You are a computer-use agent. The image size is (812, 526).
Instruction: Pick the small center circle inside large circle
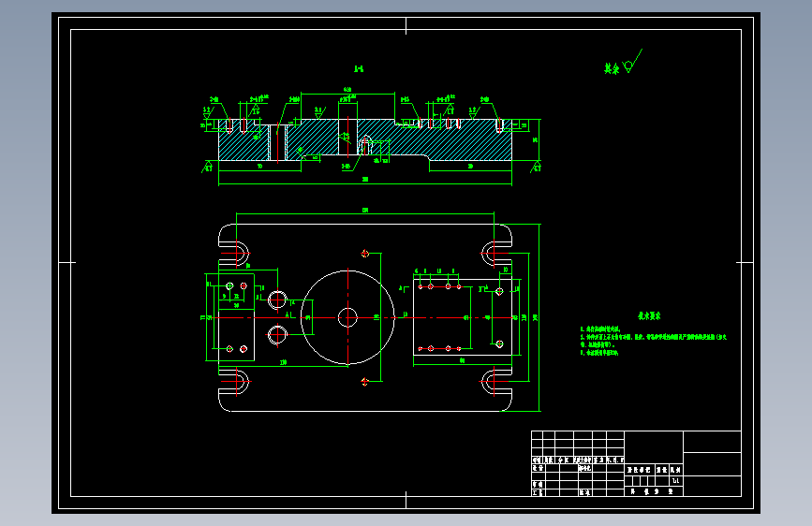[347, 317]
